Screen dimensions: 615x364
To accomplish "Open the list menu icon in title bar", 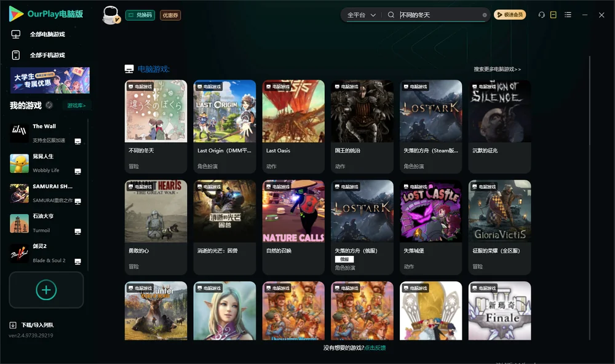I will (568, 15).
